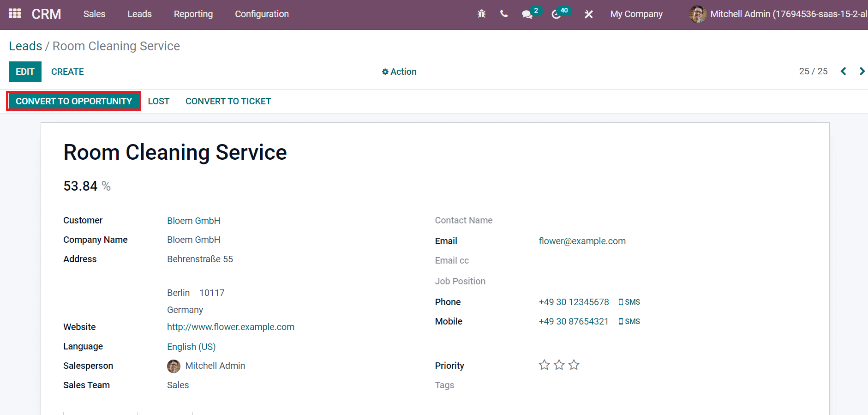
Task: Switch company via My Company
Action: (x=636, y=14)
